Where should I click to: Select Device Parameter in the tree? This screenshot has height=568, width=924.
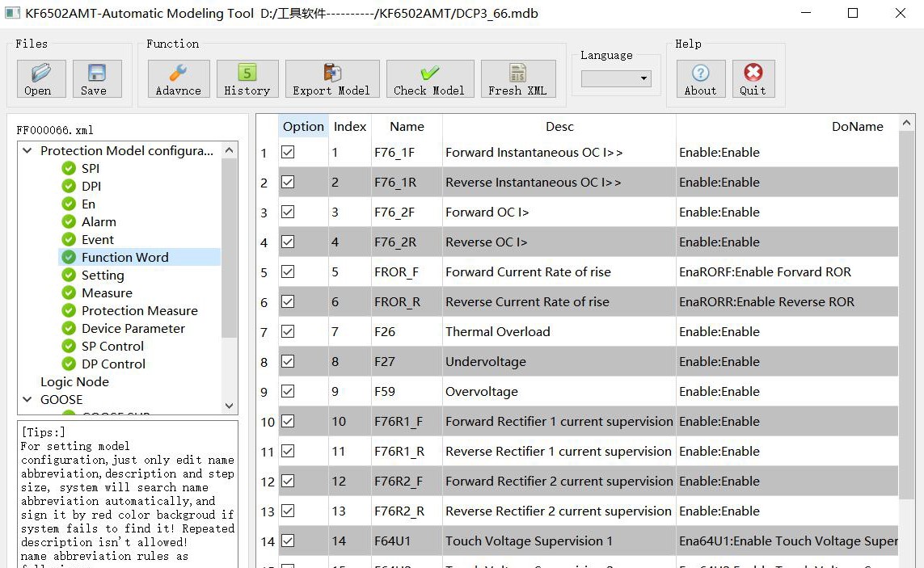point(133,328)
